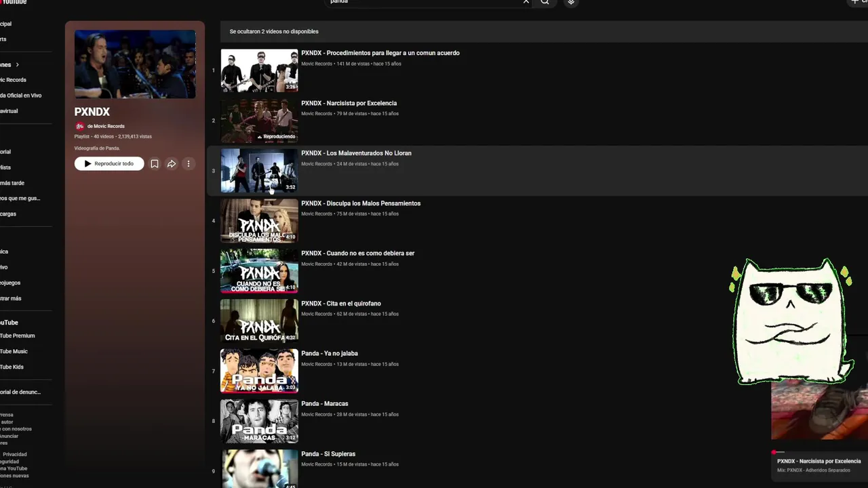Open Descargas entry in sidebar

(x=8, y=214)
